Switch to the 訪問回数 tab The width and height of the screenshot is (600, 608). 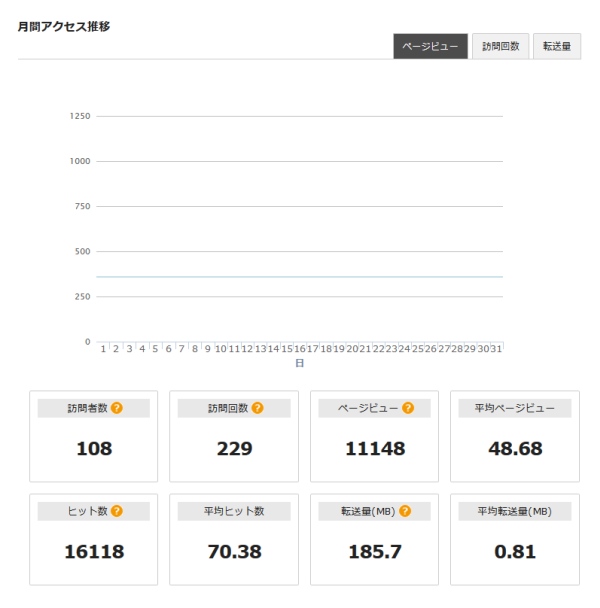click(x=500, y=46)
